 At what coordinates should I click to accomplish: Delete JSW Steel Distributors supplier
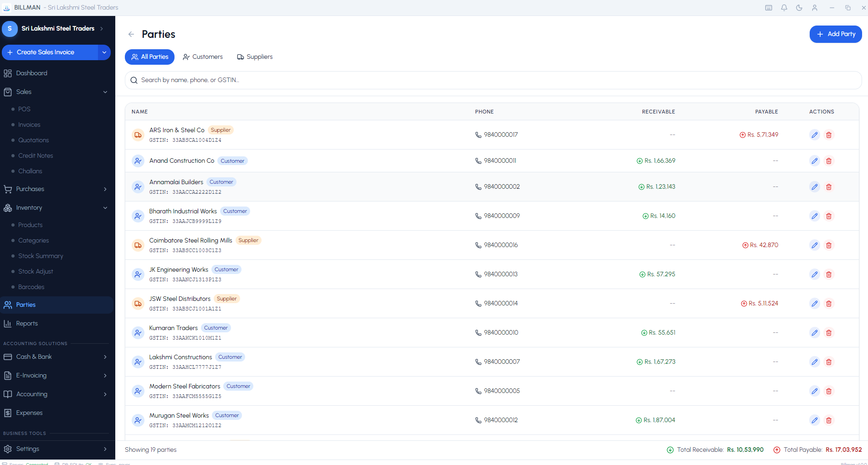point(829,304)
